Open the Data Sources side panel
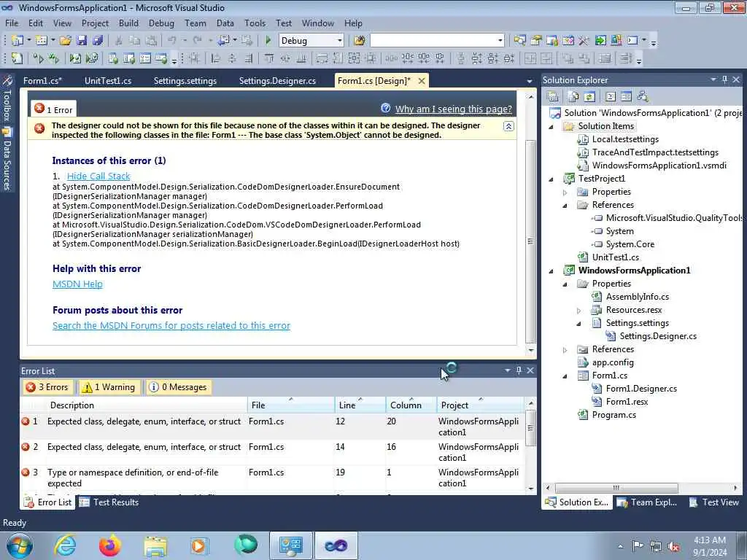 pyautogui.click(x=7, y=158)
